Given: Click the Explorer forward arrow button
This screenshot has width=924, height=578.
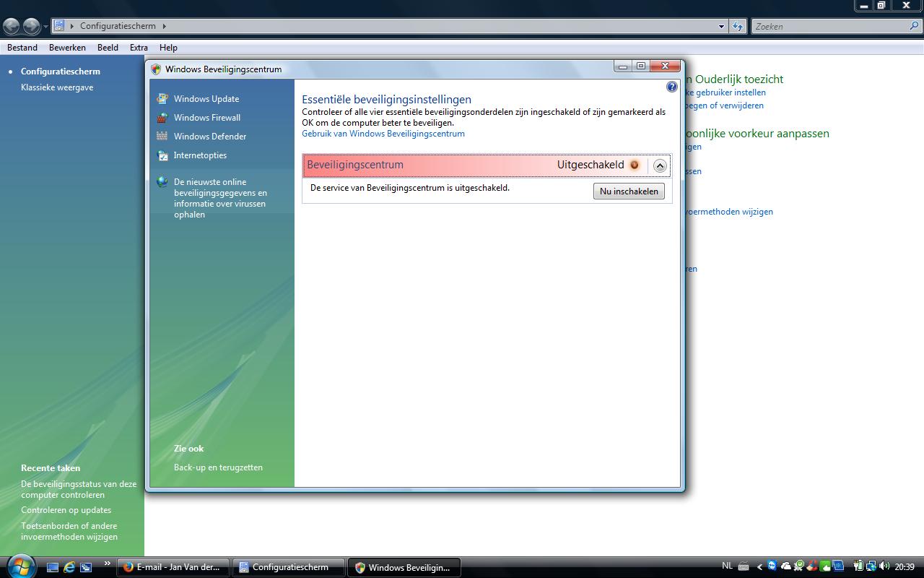Looking at the screenshot, I should (x=31, y=27).
